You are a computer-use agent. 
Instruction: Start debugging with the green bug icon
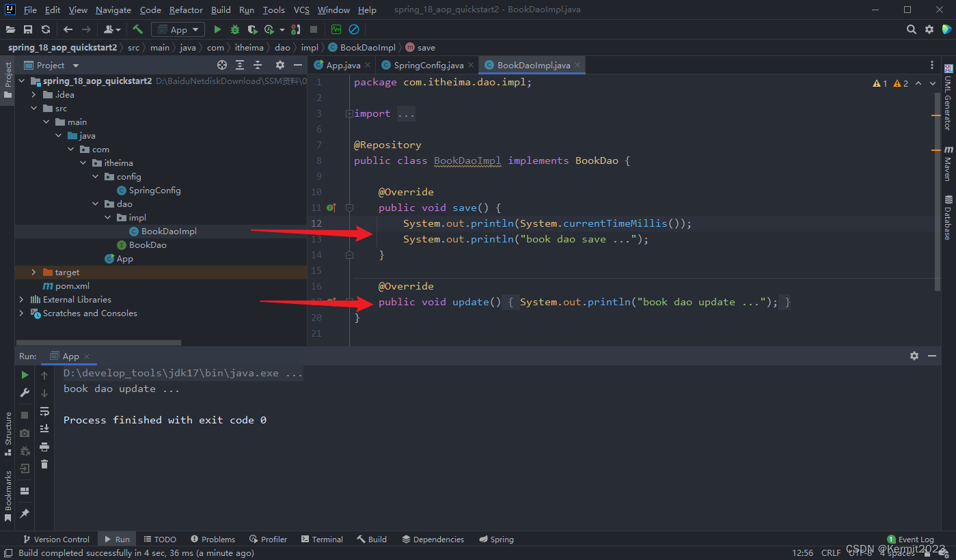[235, 29]
